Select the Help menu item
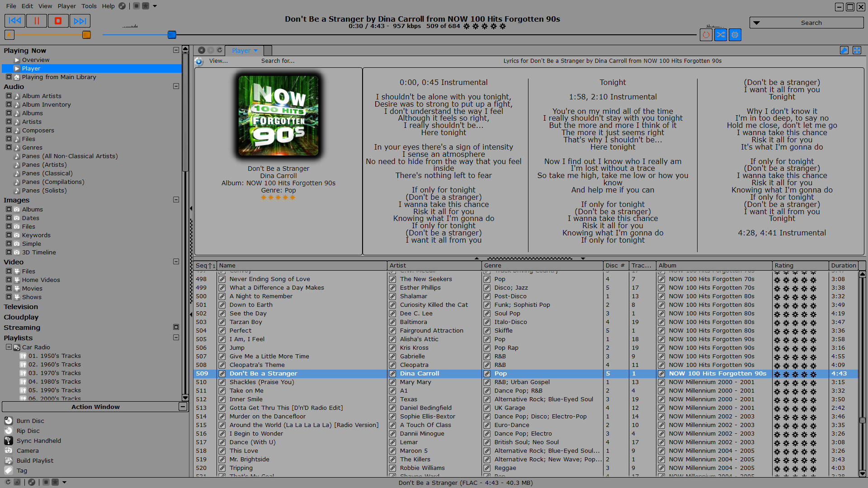868x488 pixels. [107, 6]
